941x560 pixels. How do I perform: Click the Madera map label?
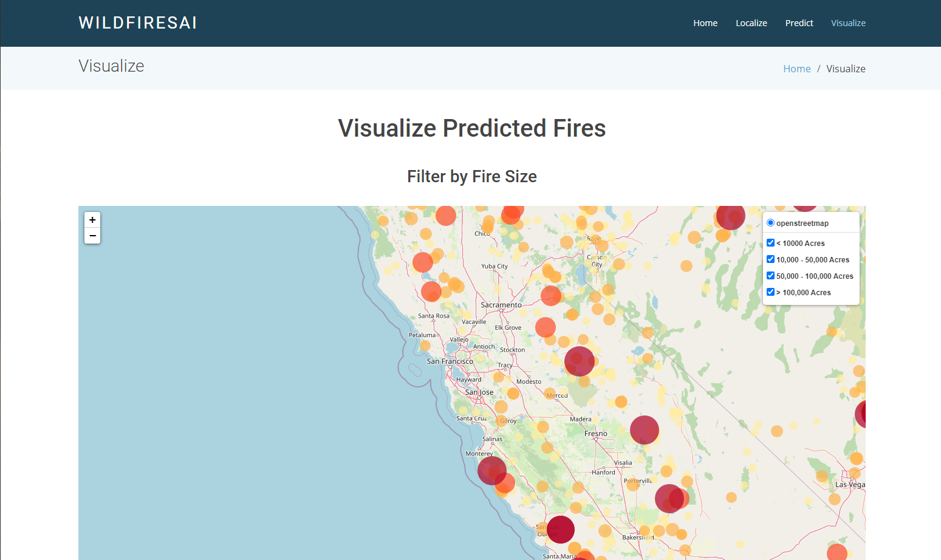coord(581,419)
